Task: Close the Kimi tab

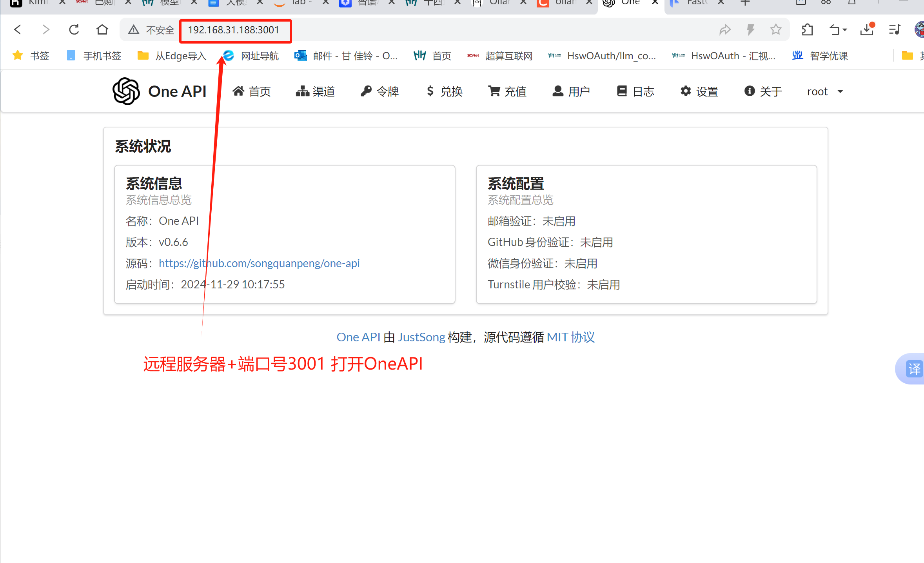Action: (62, 3)
